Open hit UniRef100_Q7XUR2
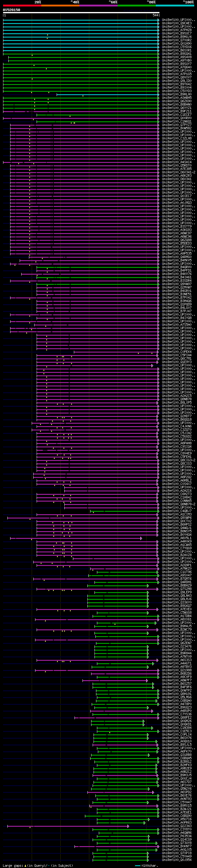 click(177, 40)
